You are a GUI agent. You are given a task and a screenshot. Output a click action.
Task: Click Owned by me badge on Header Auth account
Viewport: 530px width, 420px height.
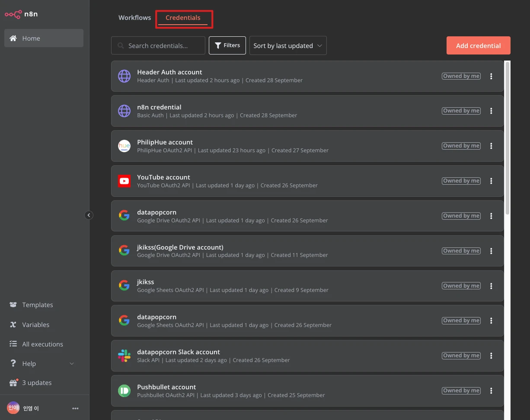pyautogui.click(x=461, y=76)
